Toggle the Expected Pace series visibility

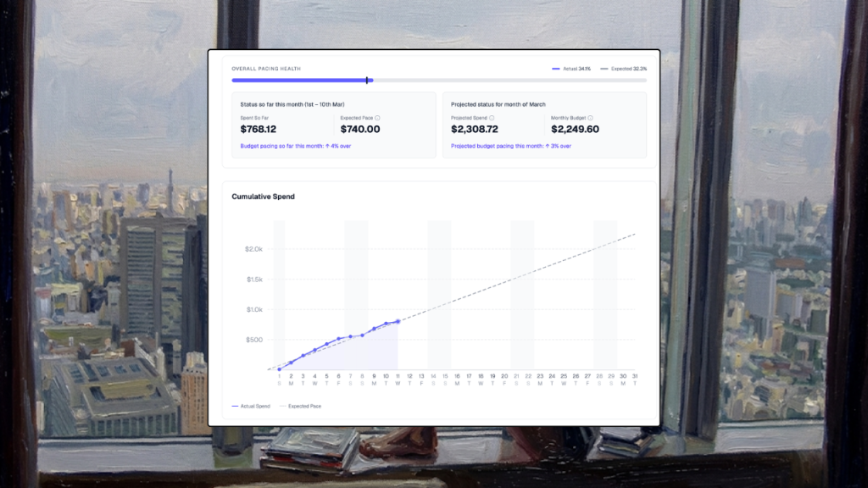click(x=298, y=406)
